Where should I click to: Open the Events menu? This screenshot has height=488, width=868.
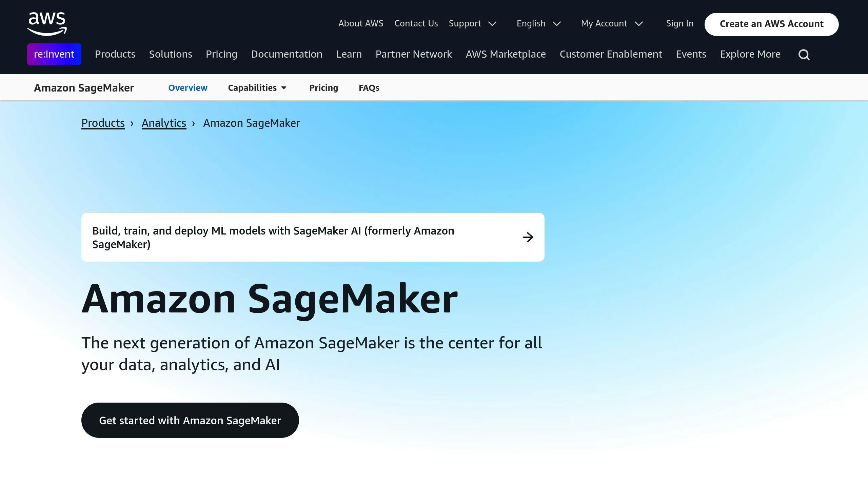point(691,54)
